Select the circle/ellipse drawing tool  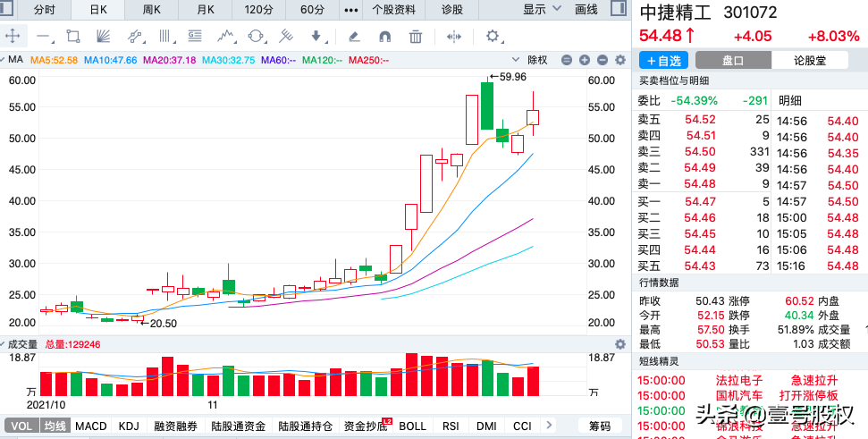257,37
